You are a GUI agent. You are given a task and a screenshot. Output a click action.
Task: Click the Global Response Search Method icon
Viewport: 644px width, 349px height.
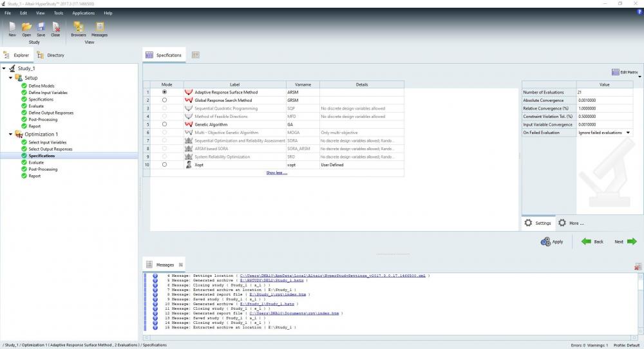tap(189, 100)
